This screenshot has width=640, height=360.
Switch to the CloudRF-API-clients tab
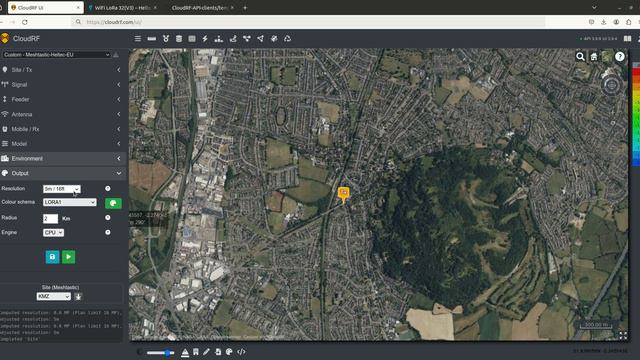[x=200, y=8]
